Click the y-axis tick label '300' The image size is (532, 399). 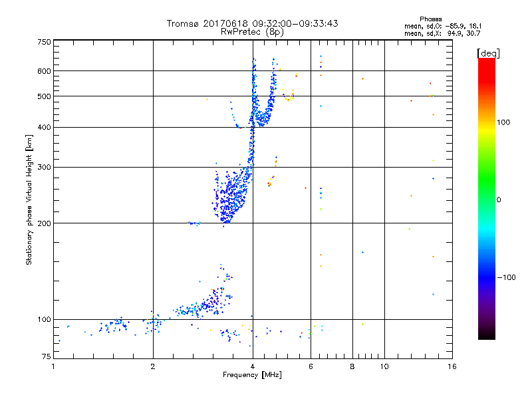(x=44, y=167)
